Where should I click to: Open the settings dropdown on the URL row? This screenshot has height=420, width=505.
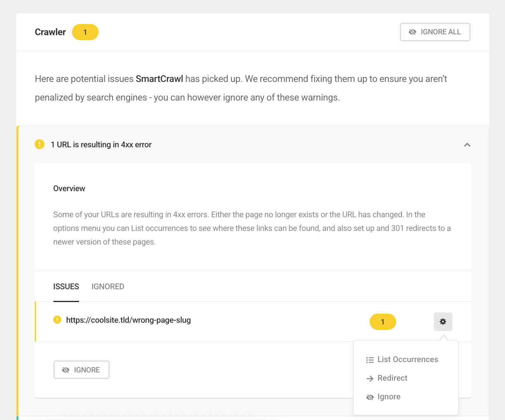tap(443, 322)
